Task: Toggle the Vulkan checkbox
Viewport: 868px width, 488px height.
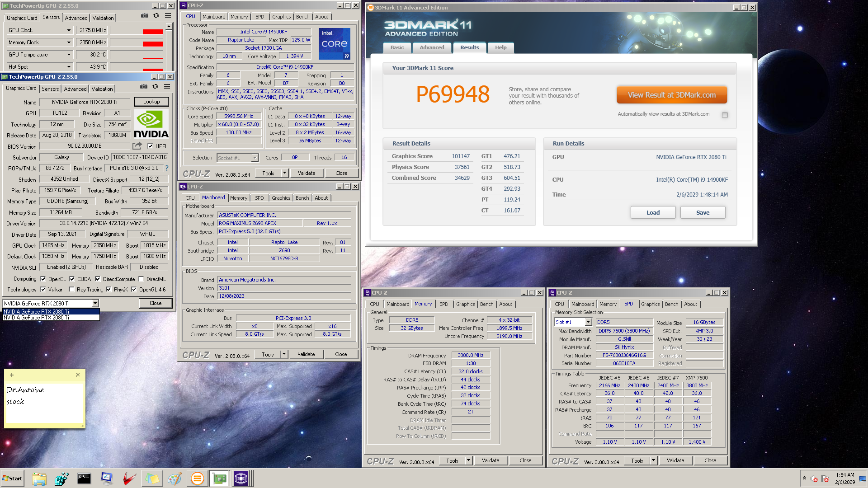Action: (43, 290)
